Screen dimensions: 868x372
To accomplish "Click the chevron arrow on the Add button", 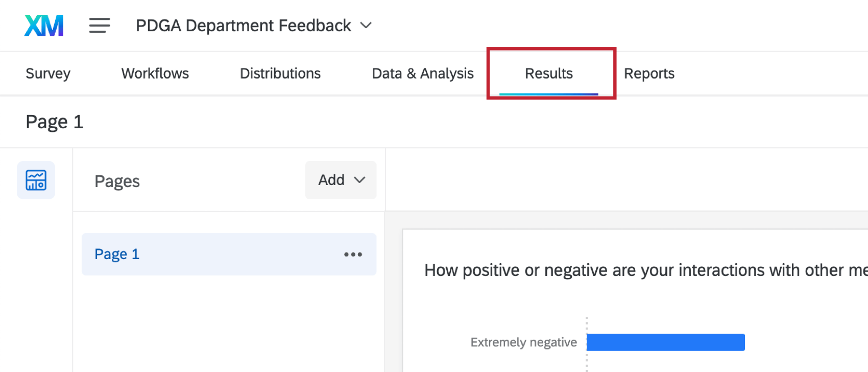I will (x=360, y=180).
